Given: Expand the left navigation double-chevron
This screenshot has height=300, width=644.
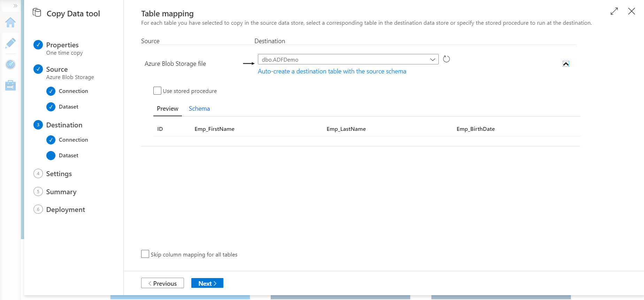Looking at the screenshot, I should coord(15,6).
